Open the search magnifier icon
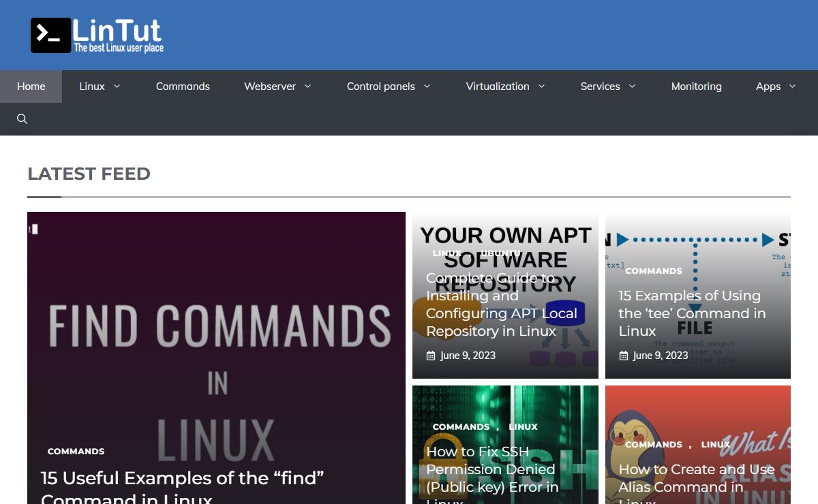Image resolution: width=818 pixels, height=504 pixels. tap(22, 119)
